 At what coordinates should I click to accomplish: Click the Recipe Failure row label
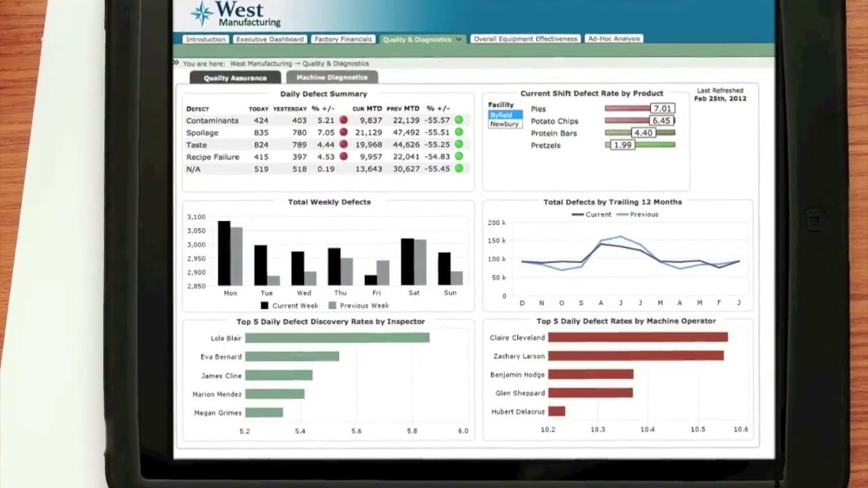click(212, 157)
